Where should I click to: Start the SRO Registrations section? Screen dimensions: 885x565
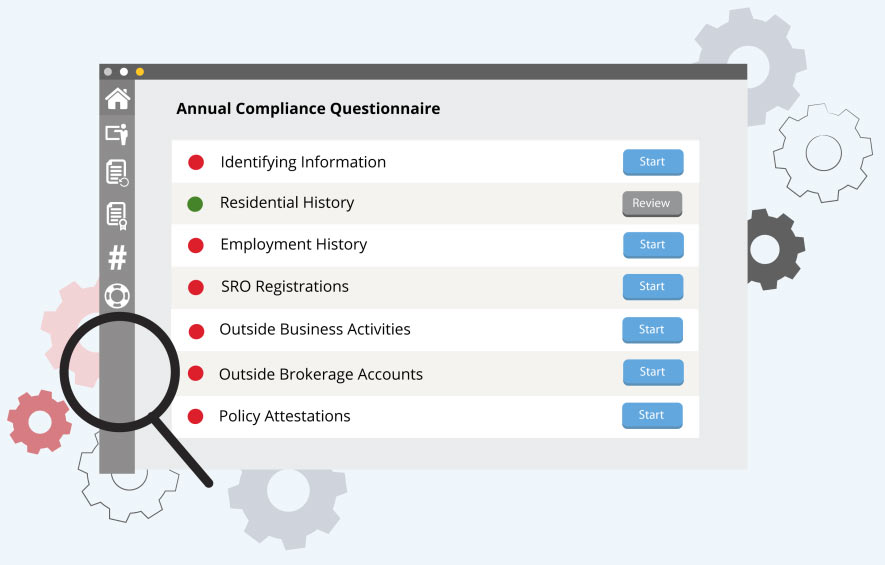click(653, 287)
